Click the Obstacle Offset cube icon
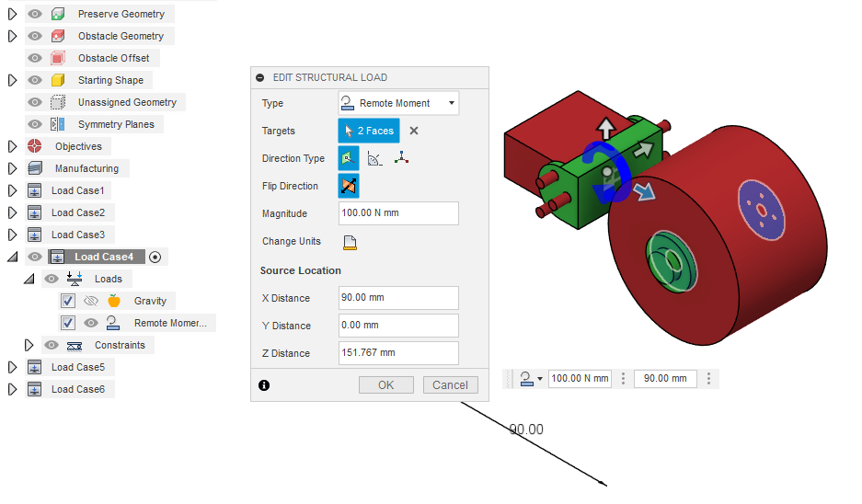This screenshot has width=862, height=504. point(58,58)
